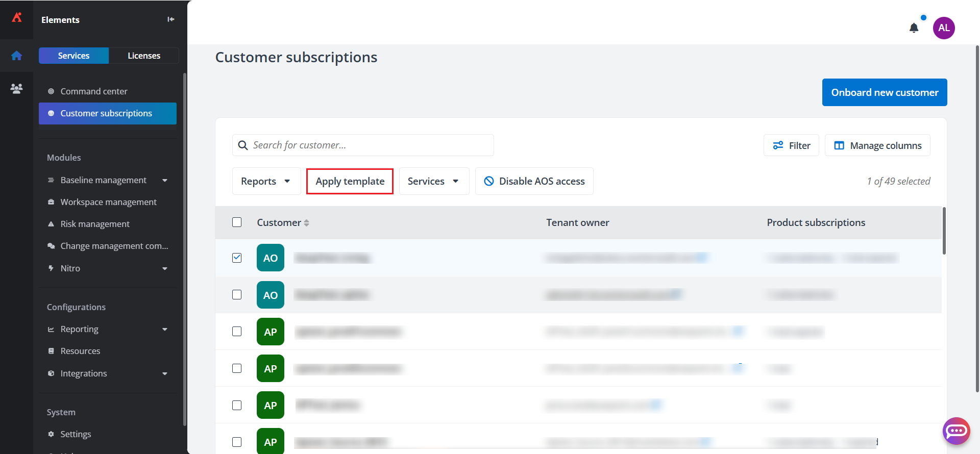Open the Reports dropdown
980x454 pixels.
[x=266, y=181]
